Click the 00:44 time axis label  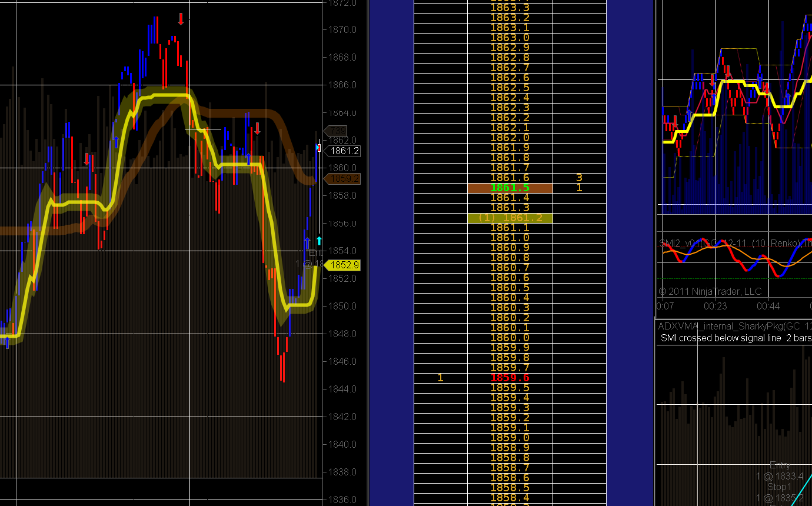[x=769, y=307]
